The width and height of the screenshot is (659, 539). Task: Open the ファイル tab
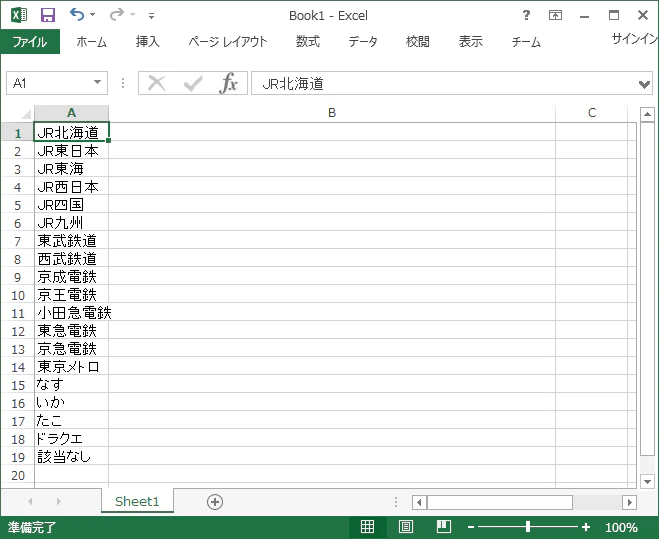tap(30, 42)
